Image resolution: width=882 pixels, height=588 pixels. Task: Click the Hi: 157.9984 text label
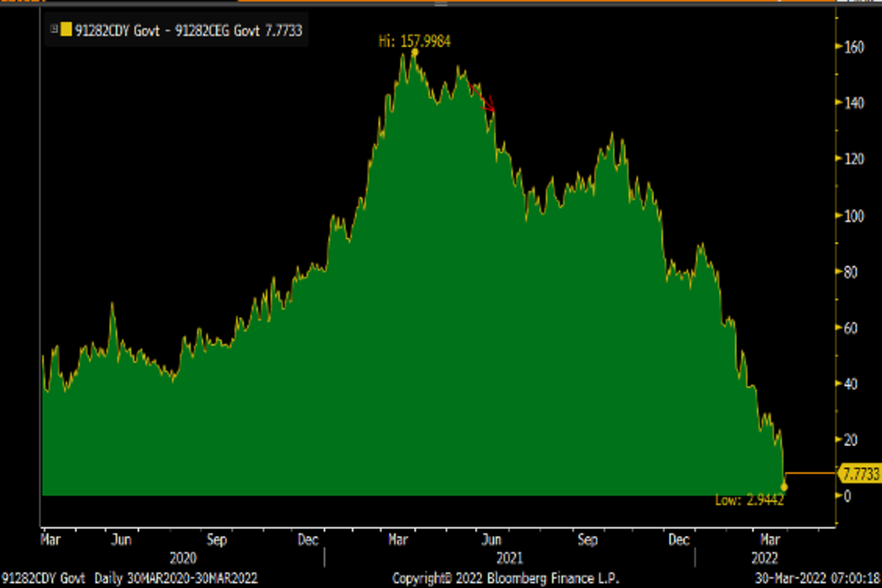415,41
